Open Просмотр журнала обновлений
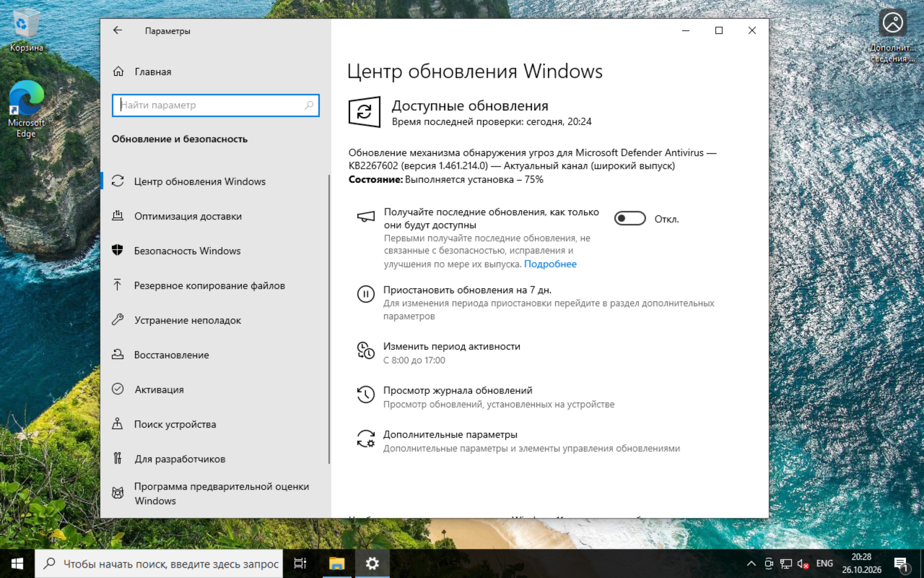Screen dimensions: 924x578 pyautogui.click(x=458, y=390)
